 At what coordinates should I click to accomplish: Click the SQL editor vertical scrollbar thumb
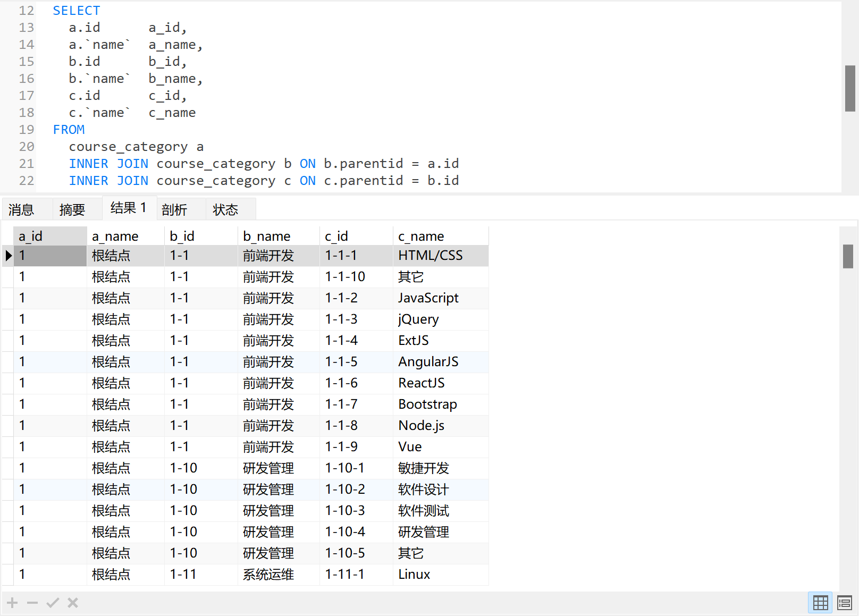tap(850, 88)
